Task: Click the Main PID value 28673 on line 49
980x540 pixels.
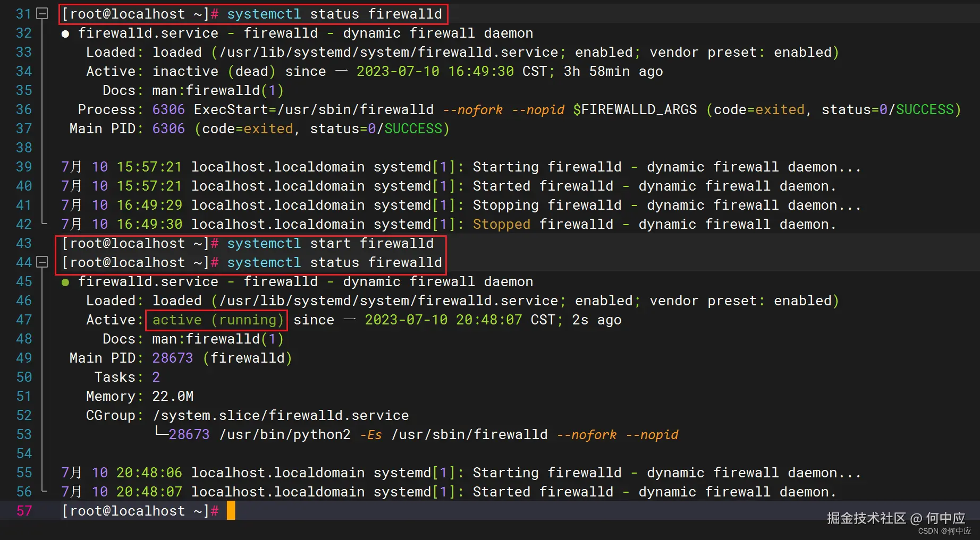Action: (173, 358)
